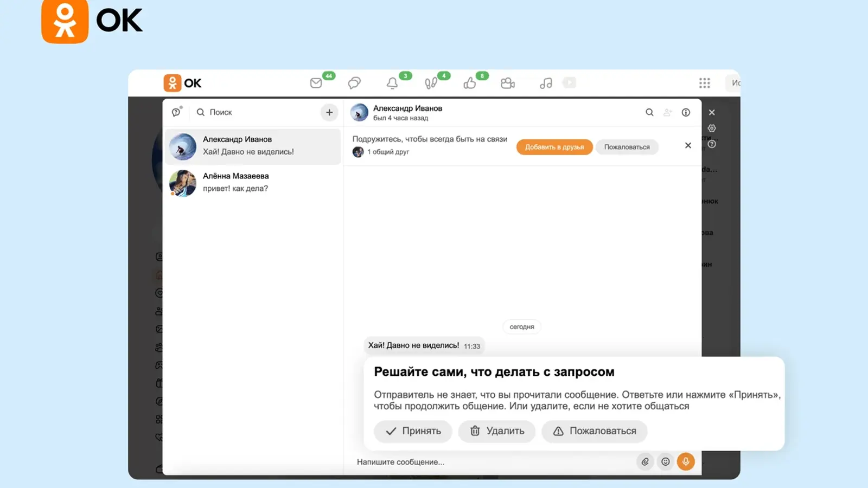Open the music note icon
The image size is (868, 488).
pyautogui.click(x=546, y=83)
